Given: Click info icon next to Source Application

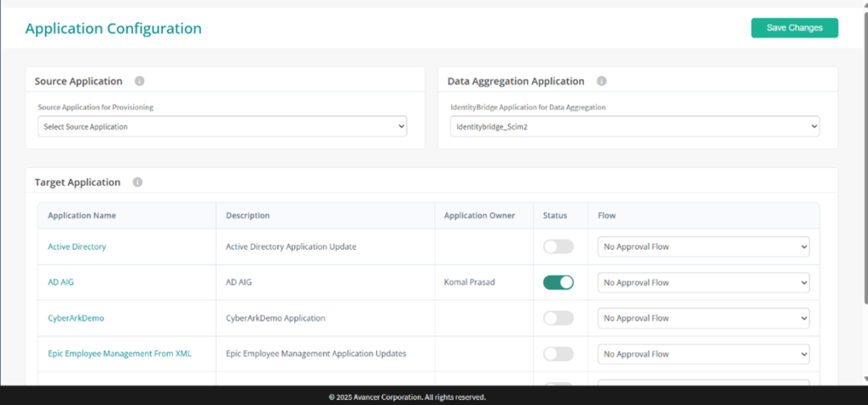Looking at the screenshot, I should pos(140,81).
